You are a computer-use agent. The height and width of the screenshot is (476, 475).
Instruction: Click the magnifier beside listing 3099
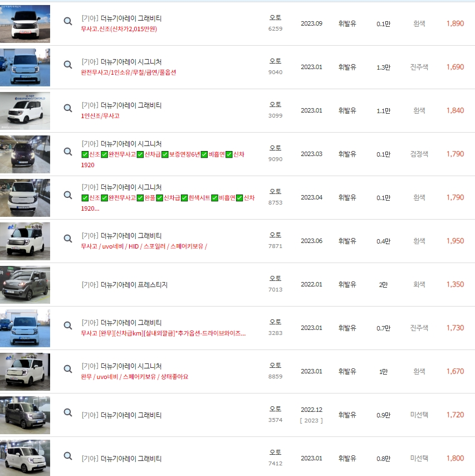67,108
